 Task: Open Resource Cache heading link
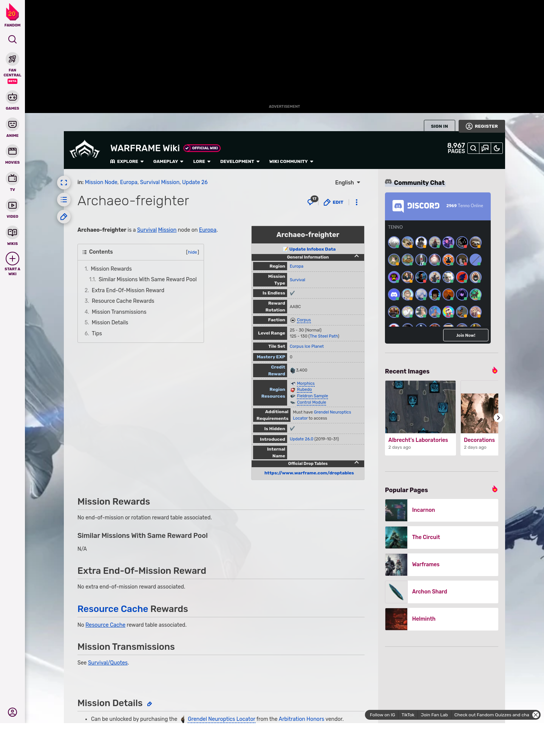tap(113, 609)
